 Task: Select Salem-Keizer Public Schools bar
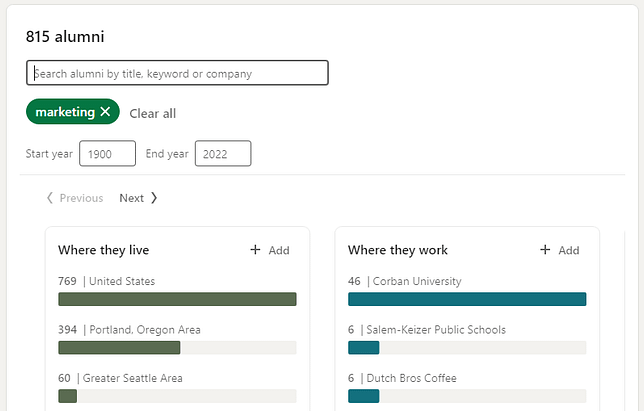tap(467, 347)
